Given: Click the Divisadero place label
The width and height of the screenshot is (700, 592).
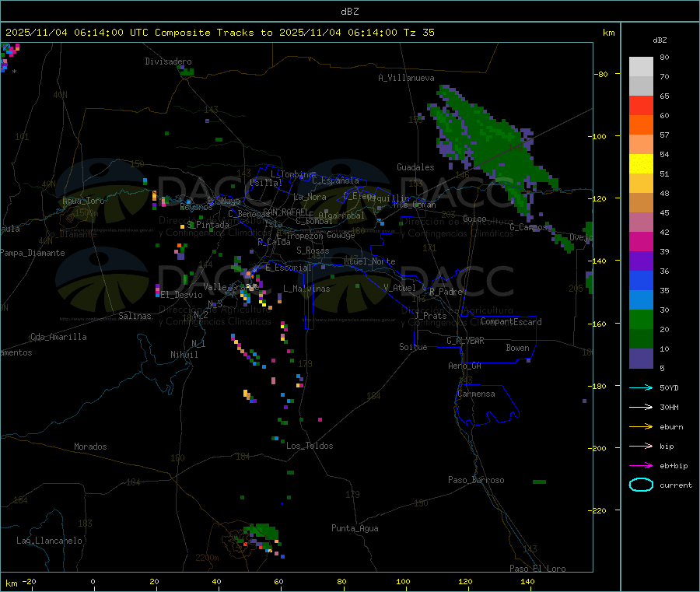Looking at the screenshot, I should point(168,61).
